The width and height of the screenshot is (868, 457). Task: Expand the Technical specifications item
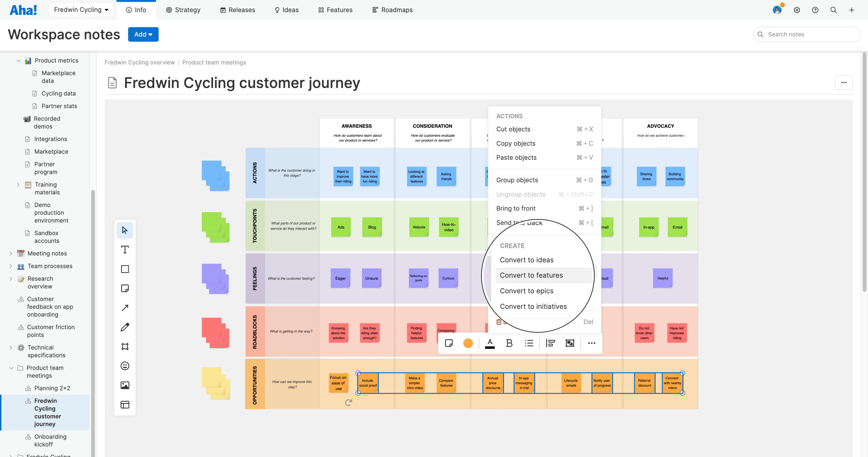click(11, 348)
